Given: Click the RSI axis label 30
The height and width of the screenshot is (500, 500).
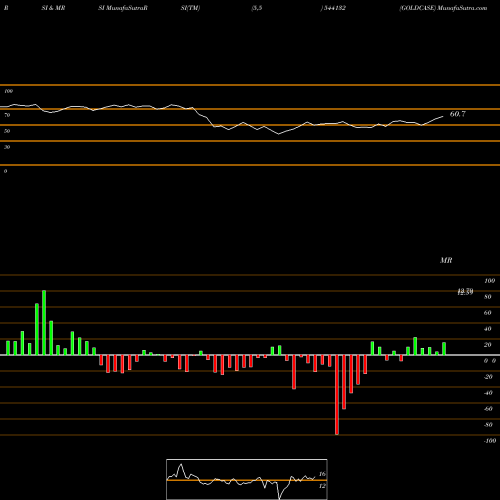Looking at the screenshot, I should [7, 147].
